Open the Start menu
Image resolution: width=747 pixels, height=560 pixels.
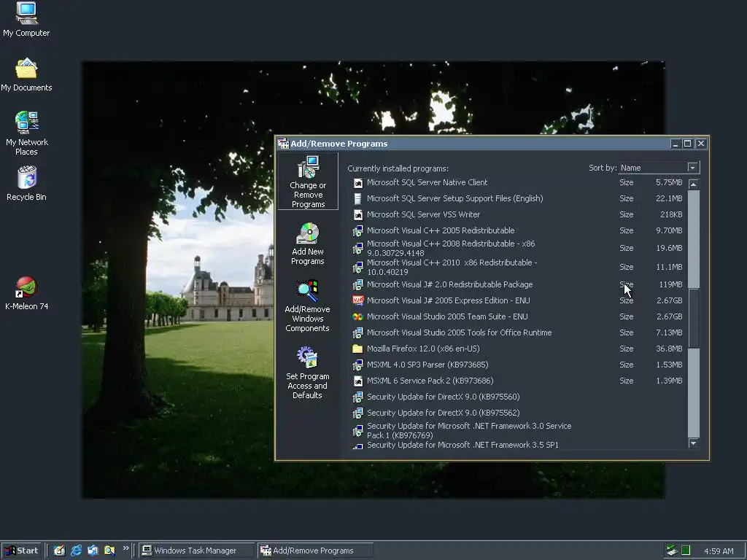(21, 551)
